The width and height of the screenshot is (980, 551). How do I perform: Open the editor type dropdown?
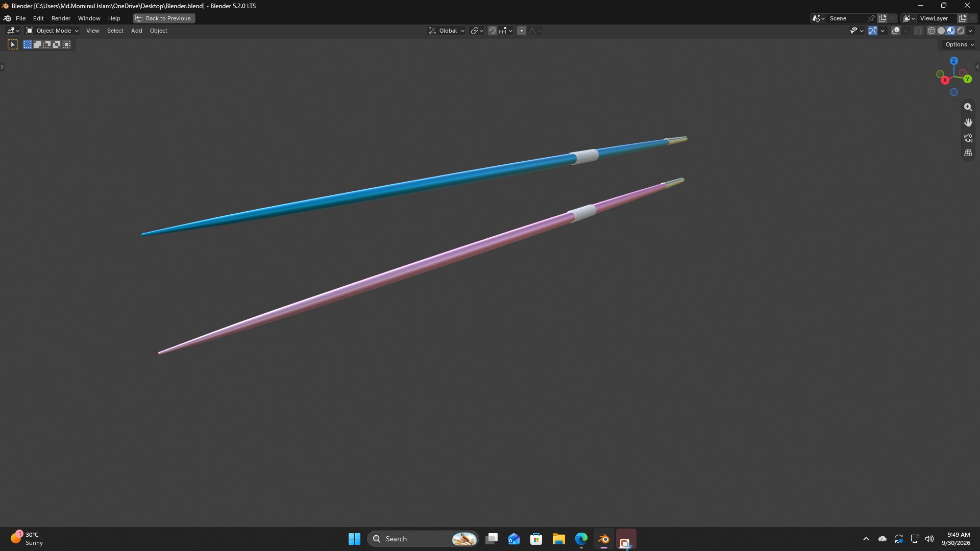click(x=13, y=31)
